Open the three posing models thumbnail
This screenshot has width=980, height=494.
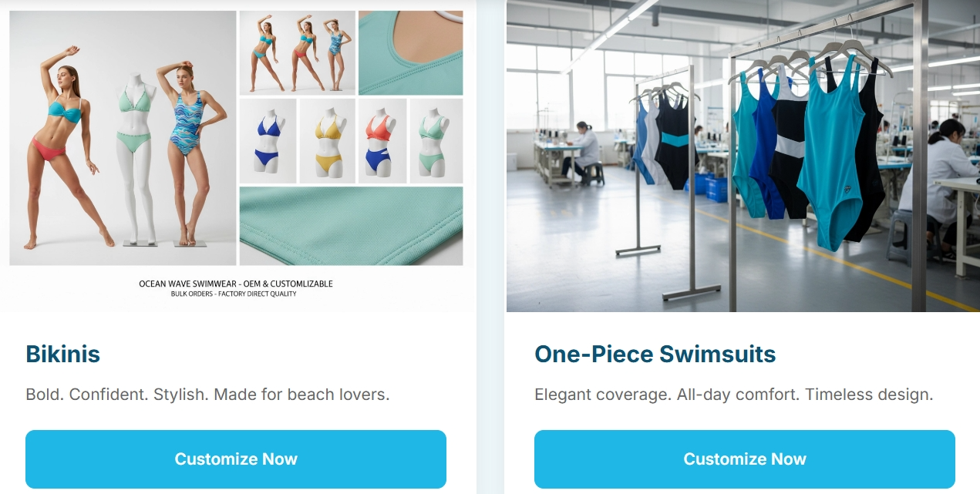click(x=298, y=52)
